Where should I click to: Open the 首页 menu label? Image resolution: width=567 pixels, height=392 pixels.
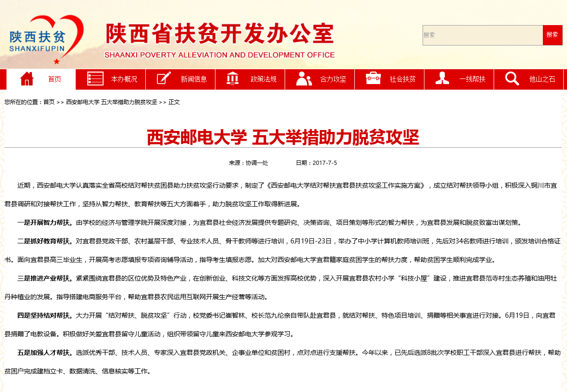click(x=54, y=79)
